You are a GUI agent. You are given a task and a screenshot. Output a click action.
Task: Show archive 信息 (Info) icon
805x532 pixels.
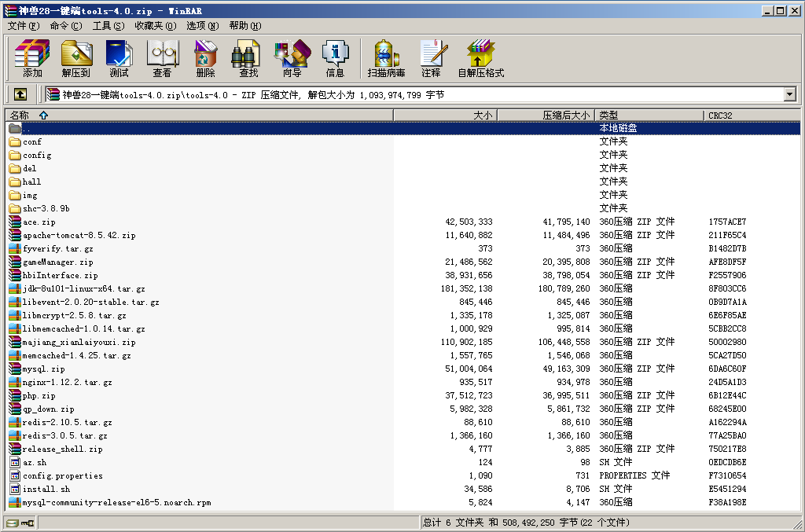pyautogui.click(x=335, y=58)
